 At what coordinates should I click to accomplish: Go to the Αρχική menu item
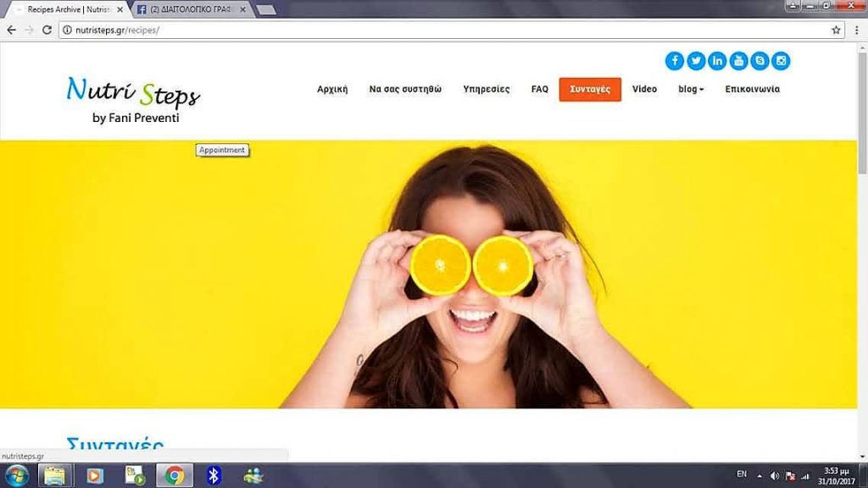332,89
